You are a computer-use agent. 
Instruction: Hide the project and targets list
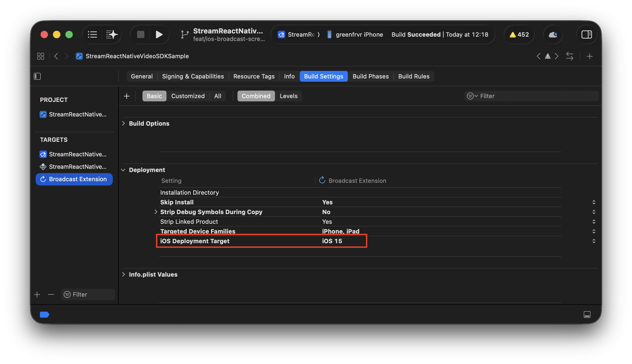[x=37, y=76]
